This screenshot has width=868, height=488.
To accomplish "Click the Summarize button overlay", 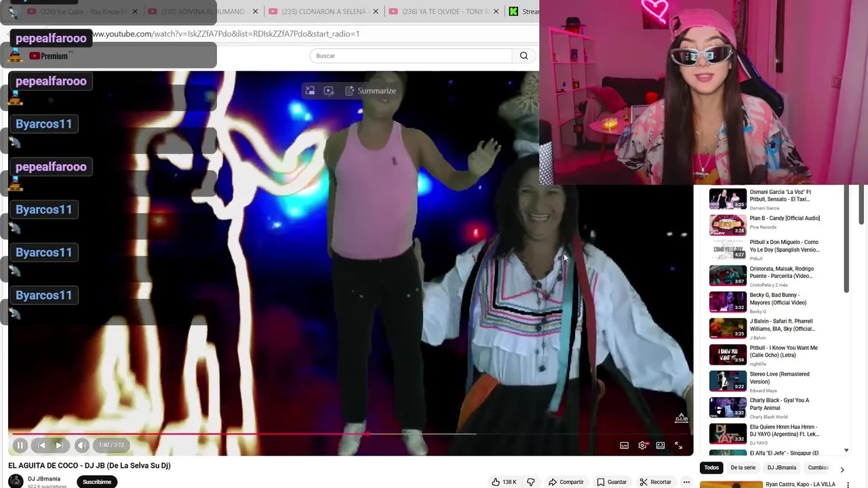I will 370,91.
